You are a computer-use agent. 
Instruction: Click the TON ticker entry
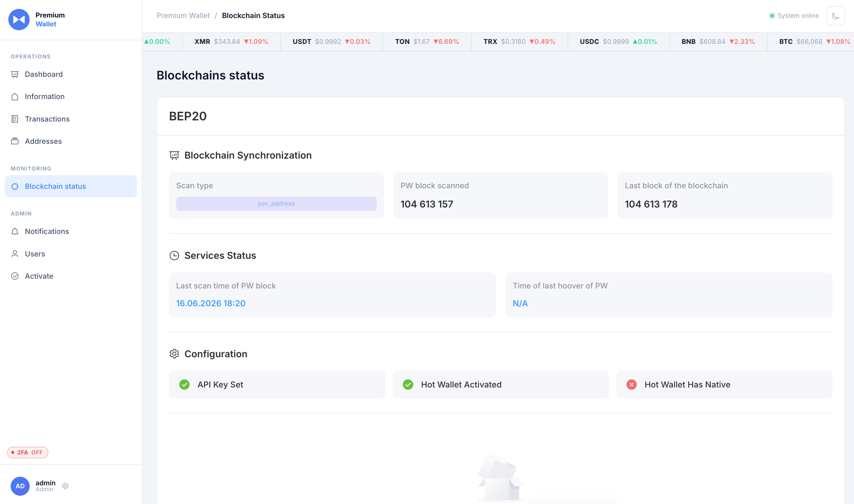point(427,42)
